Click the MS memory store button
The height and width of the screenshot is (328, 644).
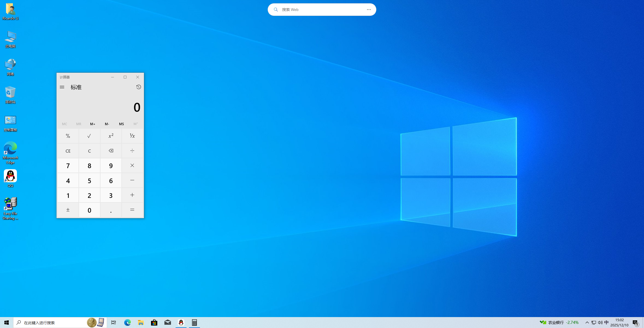(x=121, y=124)
